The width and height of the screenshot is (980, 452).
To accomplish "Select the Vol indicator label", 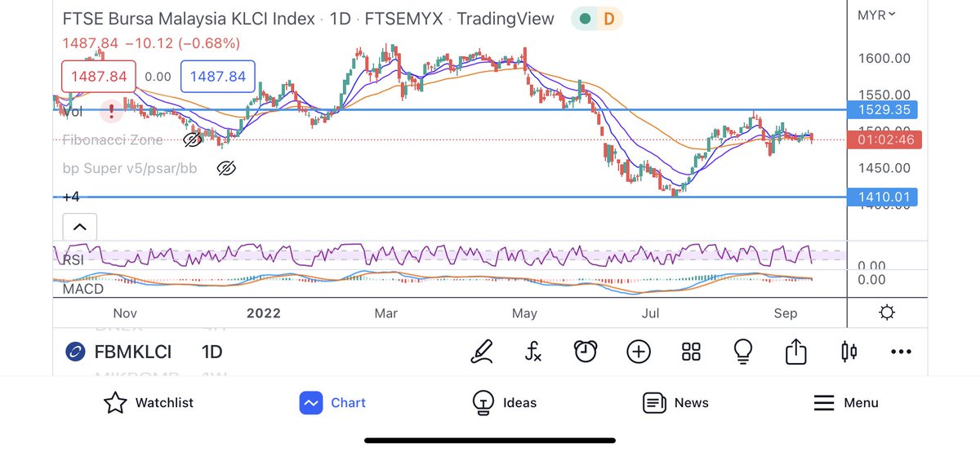I will click(72, 112).
